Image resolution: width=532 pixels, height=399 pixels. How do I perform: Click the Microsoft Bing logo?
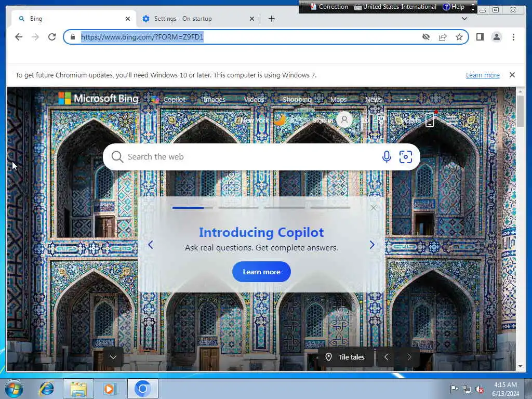coord(98,99)
